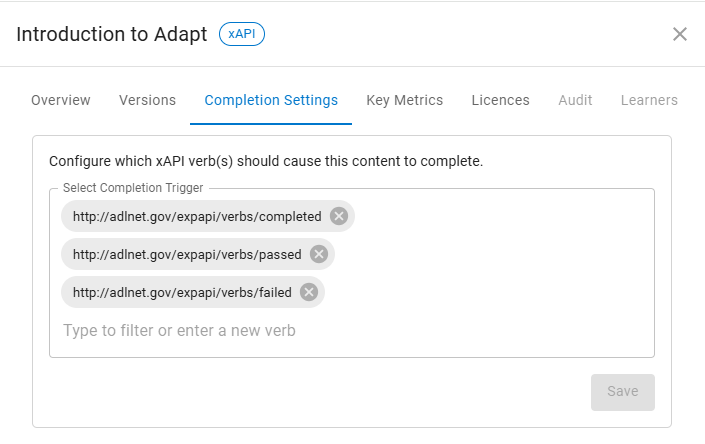Open the Licences tab
Image resolution: width=705 pixels, height=444 pixels.
pos(501,100)
